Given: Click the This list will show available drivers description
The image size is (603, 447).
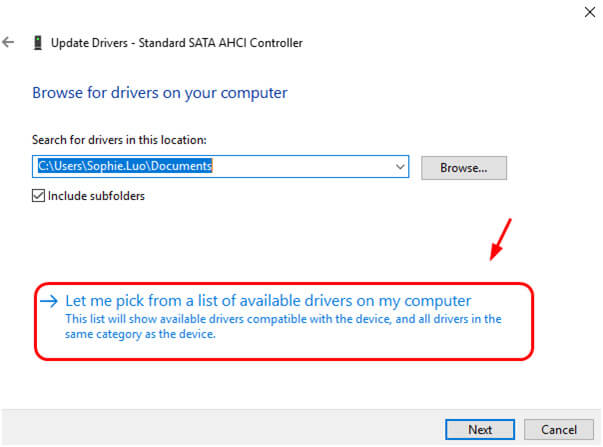Looking at the screenshot, I should 283,326.
